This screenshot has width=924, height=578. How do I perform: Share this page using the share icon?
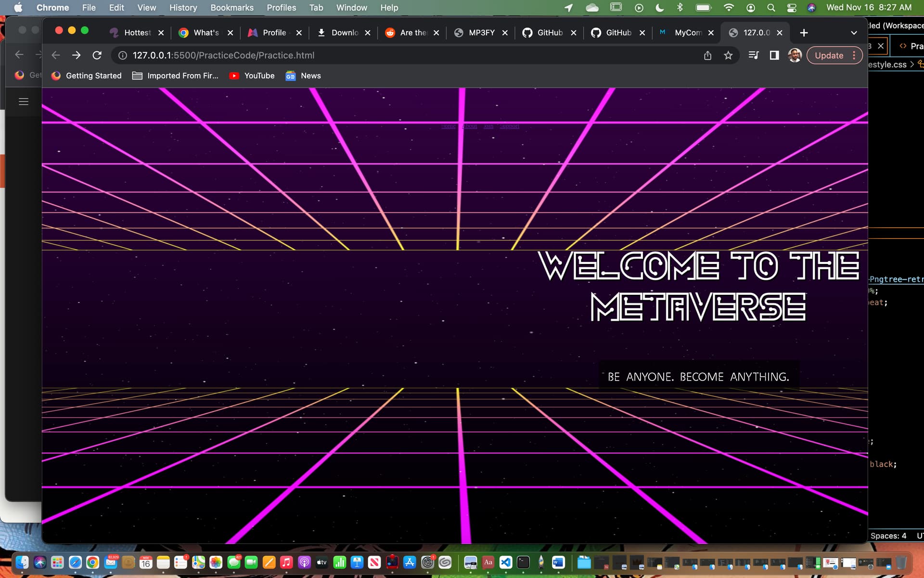coord(707,55)
